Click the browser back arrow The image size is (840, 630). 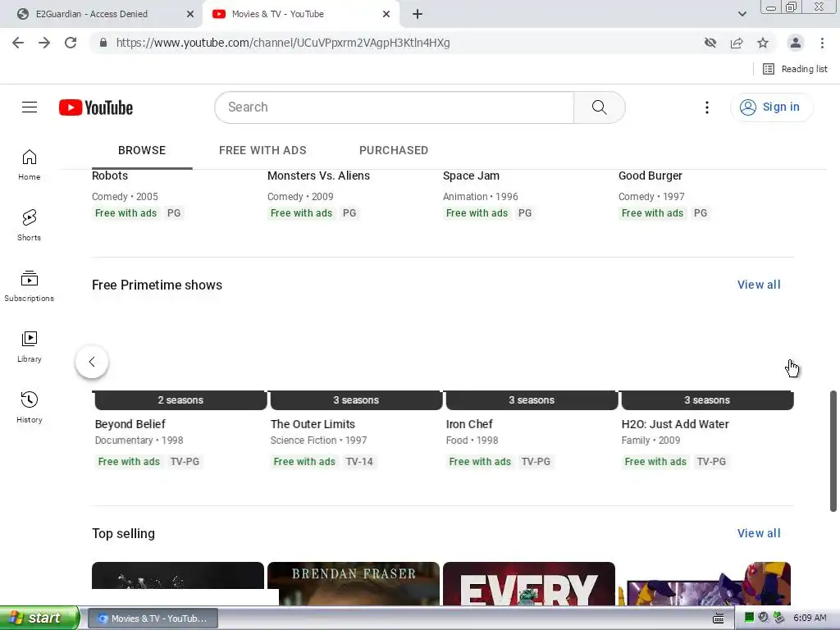[18, 43]
